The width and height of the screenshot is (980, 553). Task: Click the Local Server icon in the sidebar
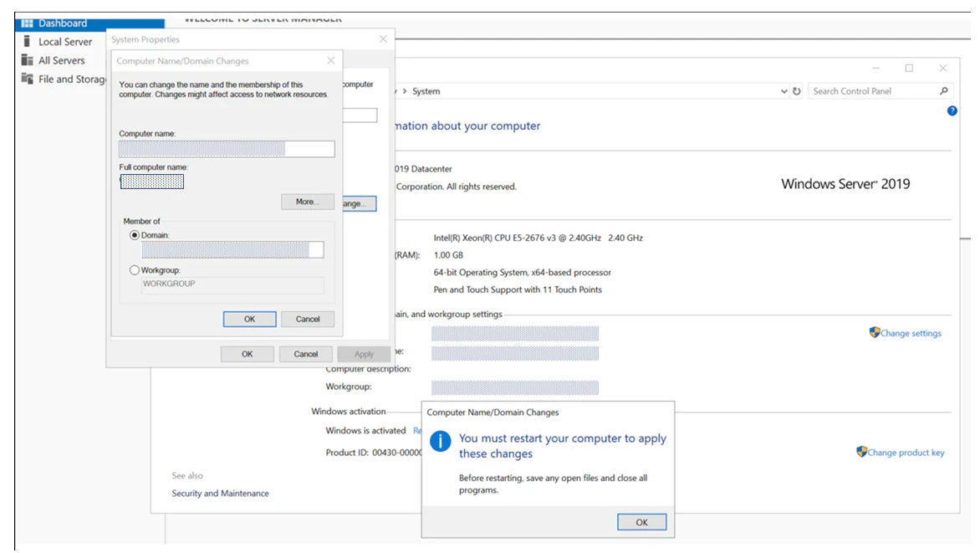click(27, 41)
